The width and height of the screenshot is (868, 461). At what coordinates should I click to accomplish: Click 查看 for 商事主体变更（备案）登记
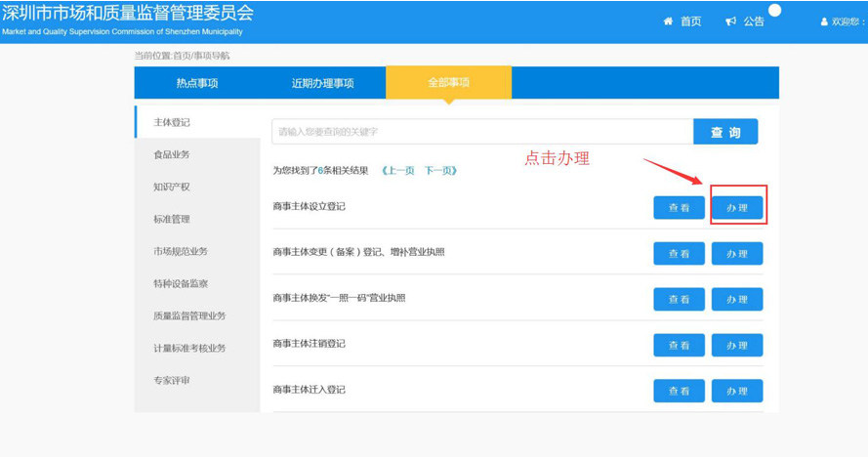click(x=679, y=254)
